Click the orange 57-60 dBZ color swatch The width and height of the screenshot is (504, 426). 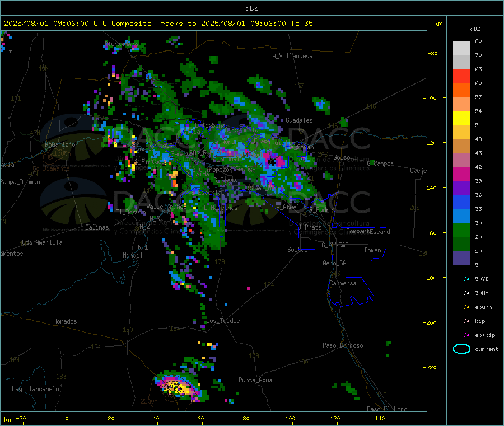pos(461,90)
